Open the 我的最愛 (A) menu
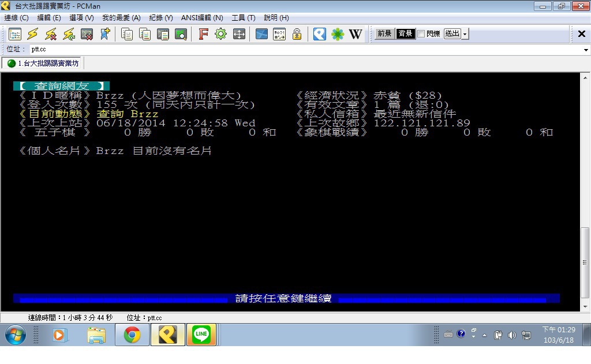 (x=121, y=18)
